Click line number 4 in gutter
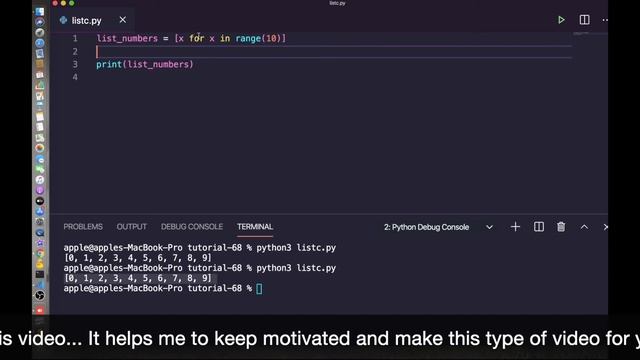 click(75, 77)
